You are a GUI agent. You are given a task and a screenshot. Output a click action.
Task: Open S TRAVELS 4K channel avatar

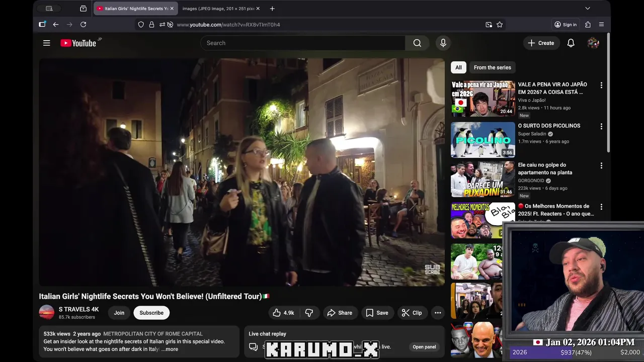tap(47, 313)
